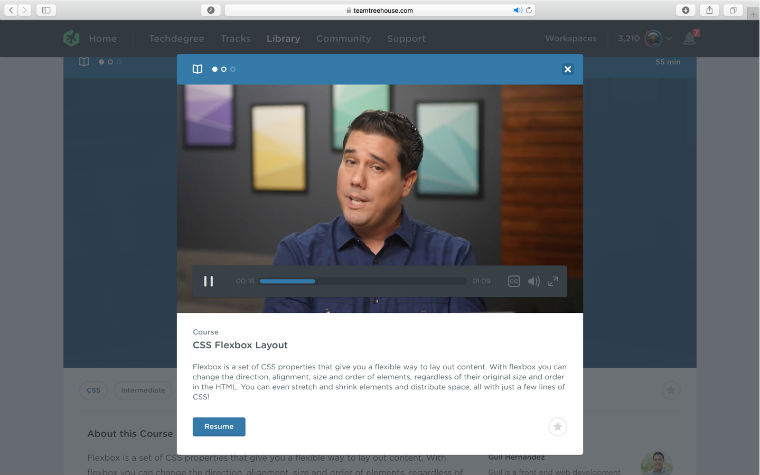The height and width of the screenshot is (475, 760).
Task: Mute the video volume
Action: (534, 281)
